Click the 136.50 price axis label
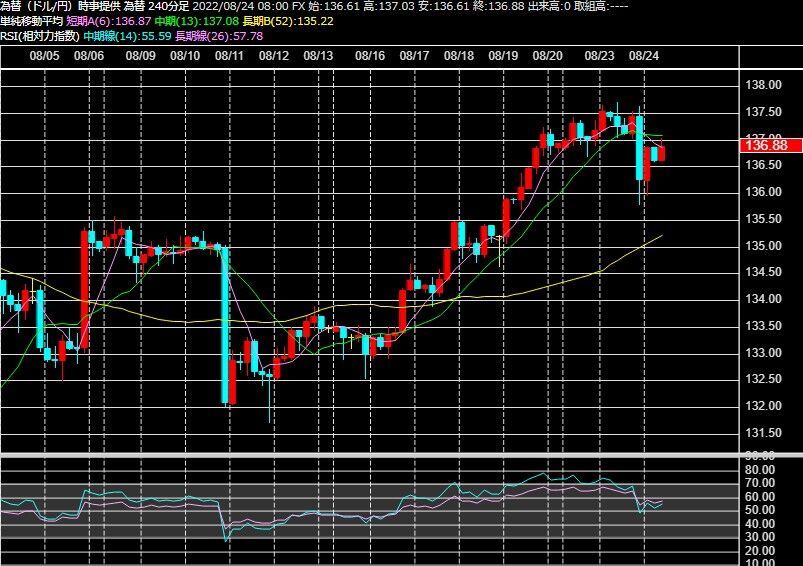 (764, 165)
